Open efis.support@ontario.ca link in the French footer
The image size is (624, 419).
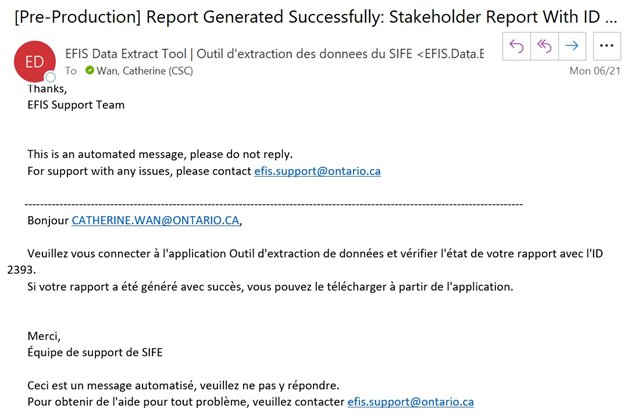pyautogui.click(x=411, y=402)
